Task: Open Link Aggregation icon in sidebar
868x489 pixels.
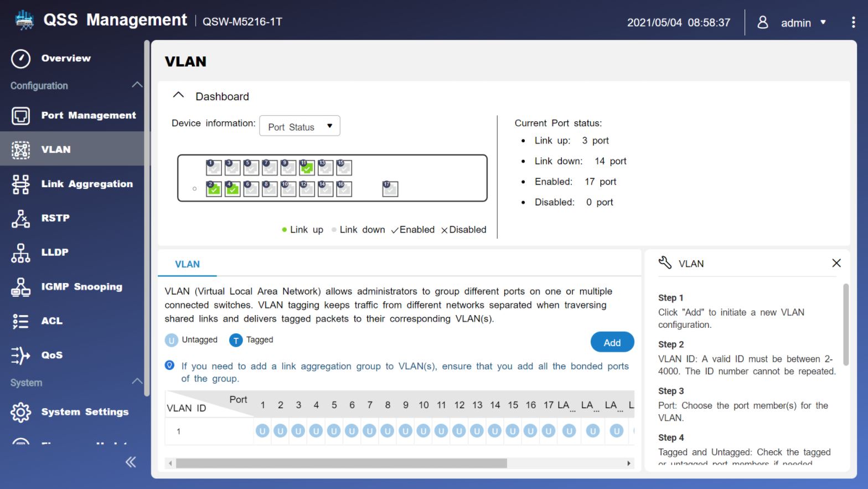Action: click(x=21, y=184)
